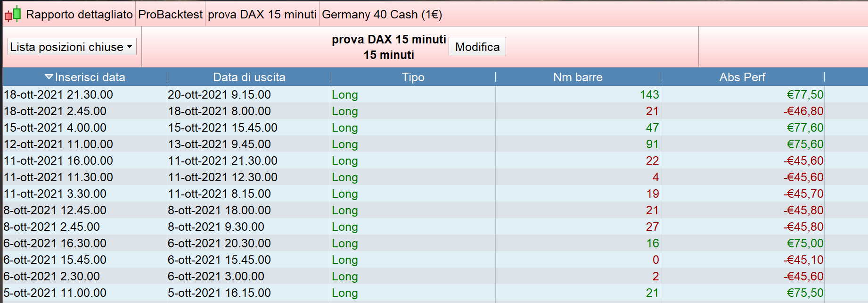
Task: Select trade exited 6-ott-2021 20.30.00
Action: coord(219,243)
